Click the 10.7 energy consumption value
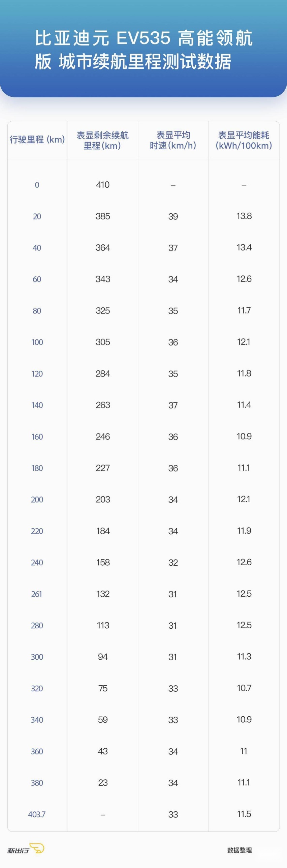Screen dimensions: 287x868 tap(244, 688)
